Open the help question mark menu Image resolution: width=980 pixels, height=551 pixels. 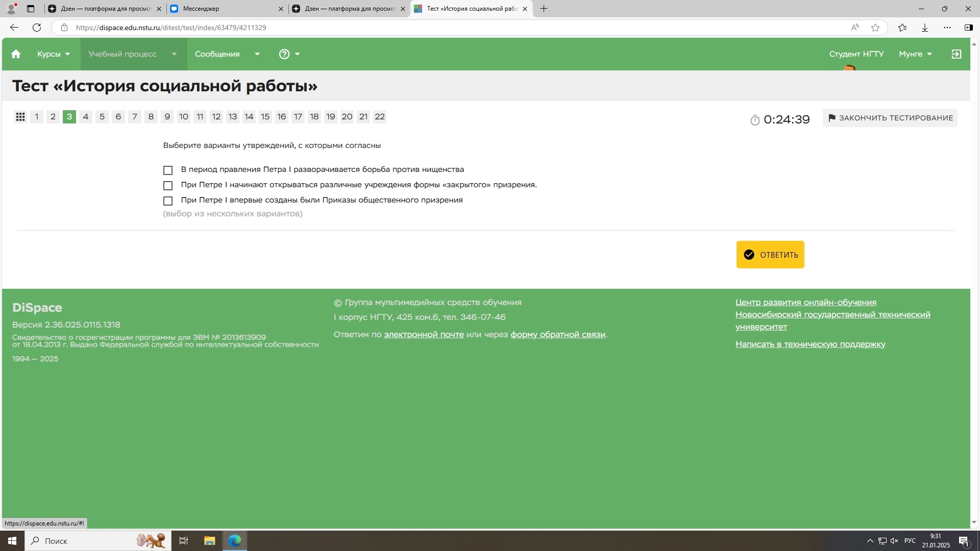pos(289,54)
